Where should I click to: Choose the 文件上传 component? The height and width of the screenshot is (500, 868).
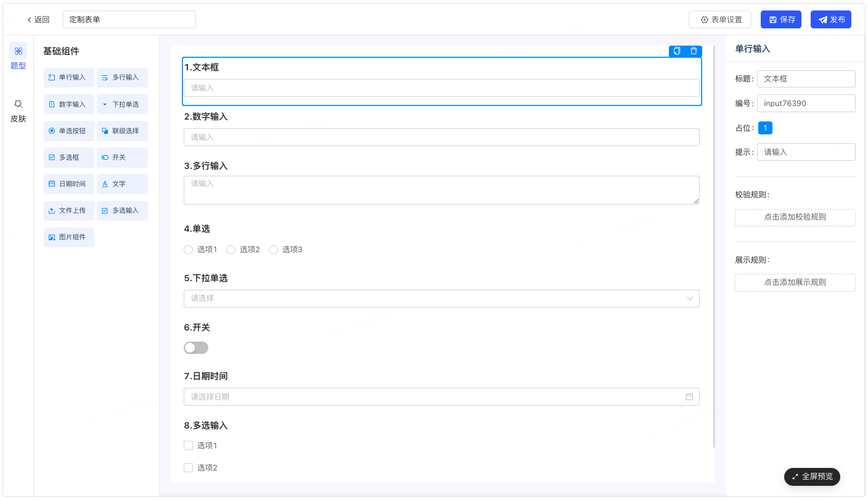tap(69, 211)
